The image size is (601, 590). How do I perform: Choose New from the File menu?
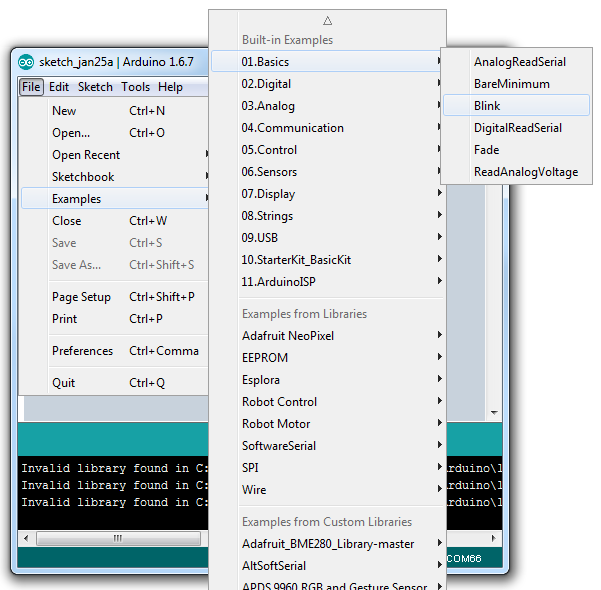coord(115,111)
